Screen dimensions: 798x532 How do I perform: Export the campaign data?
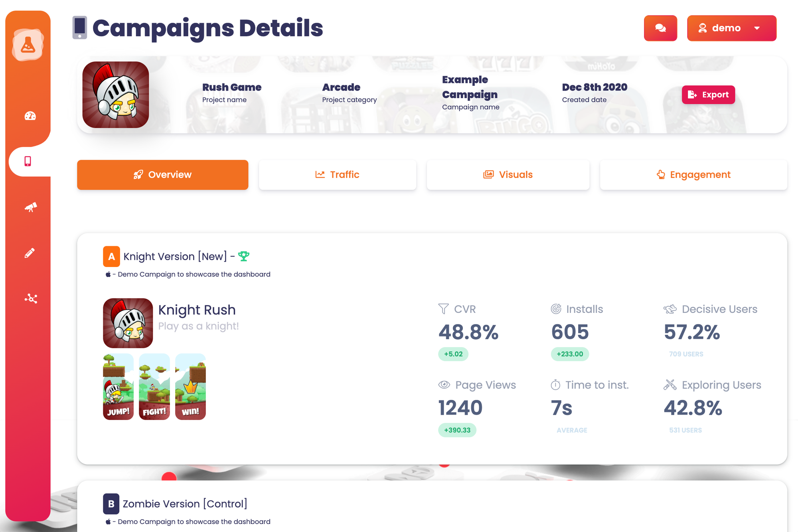click(x=708, y=95)
